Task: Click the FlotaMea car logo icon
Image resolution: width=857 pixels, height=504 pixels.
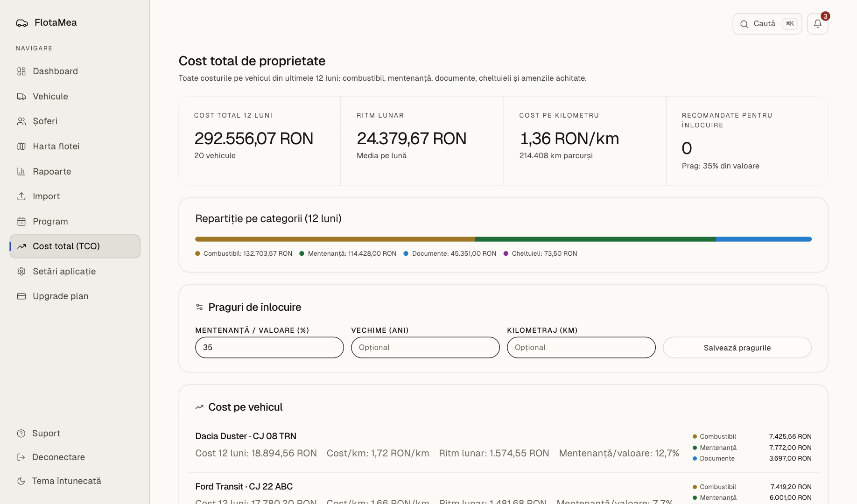Action: pyautogui.click(x=22, y=23)
